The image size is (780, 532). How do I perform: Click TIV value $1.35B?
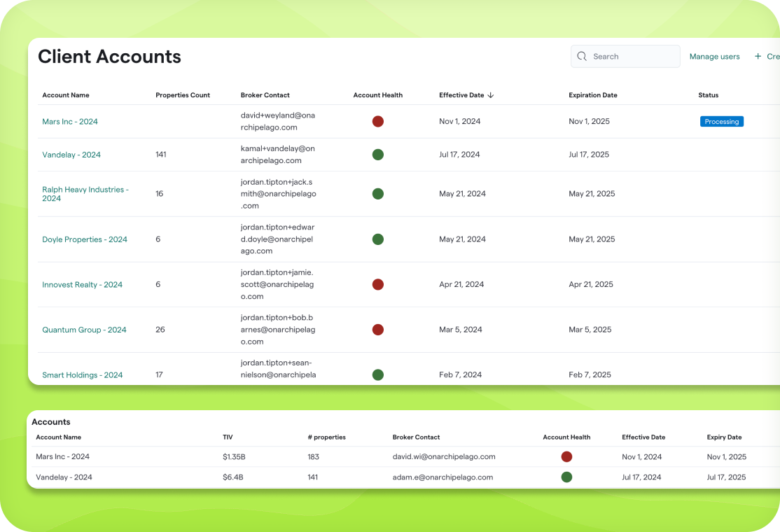(x=234, y=457)
